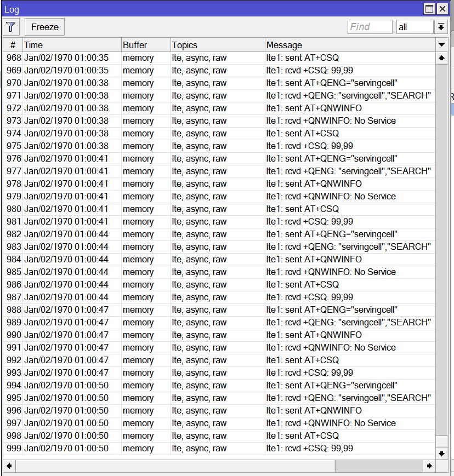
Task: Select row 987 message 'rcvd +CSQ: 99,99'
Action: tap(310, 297)
